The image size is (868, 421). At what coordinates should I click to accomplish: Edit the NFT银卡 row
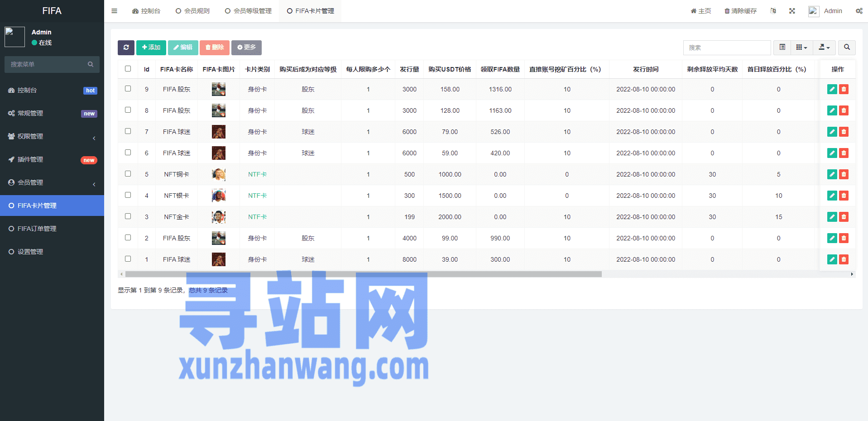pos(832,196)
